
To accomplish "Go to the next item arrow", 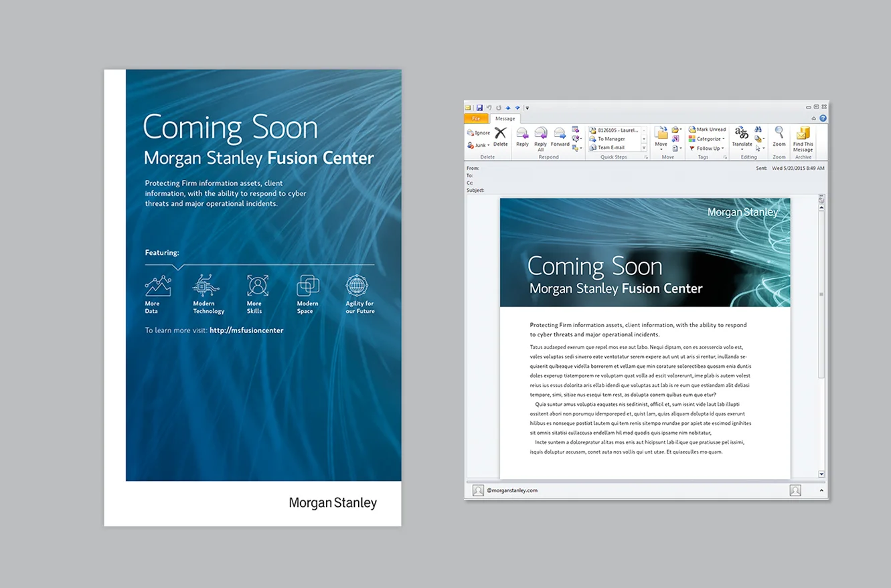I will 517,107.
